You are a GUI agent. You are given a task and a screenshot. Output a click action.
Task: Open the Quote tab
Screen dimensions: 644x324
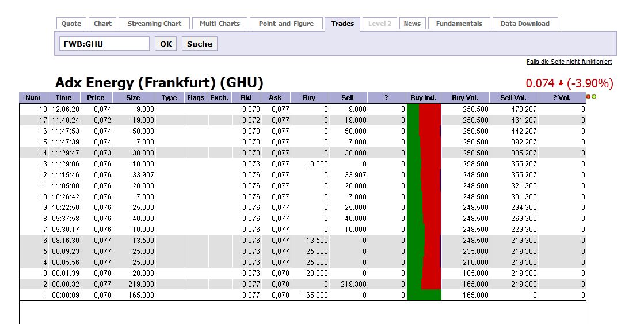coord(71,24)
